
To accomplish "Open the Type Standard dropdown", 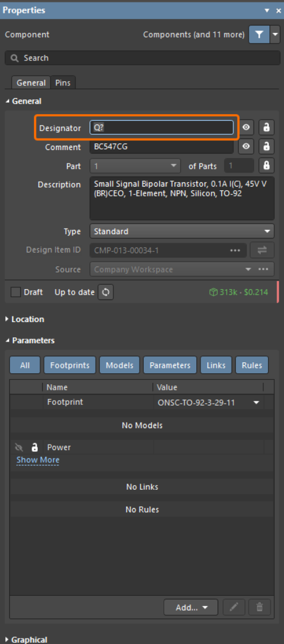I will (182, 231).
